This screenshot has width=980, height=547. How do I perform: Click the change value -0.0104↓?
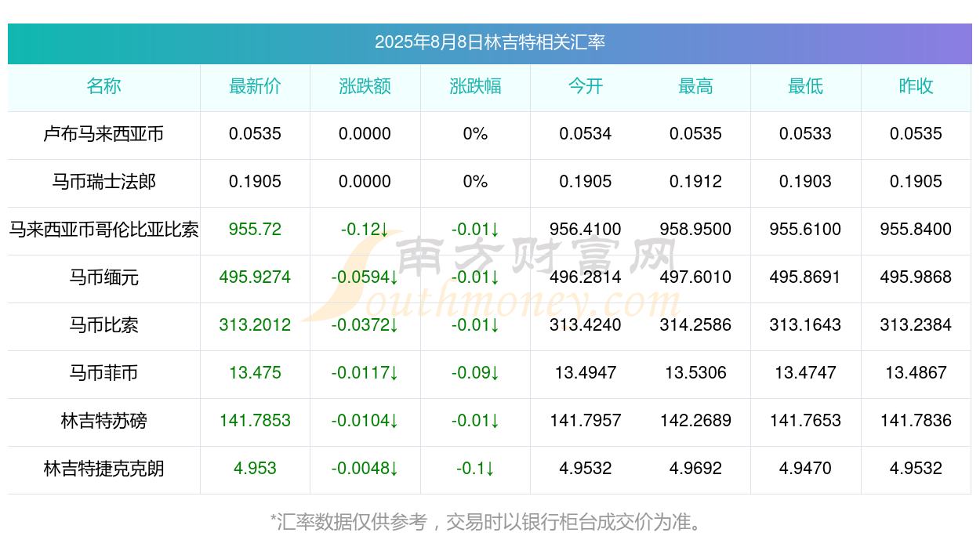coord(365,421)
